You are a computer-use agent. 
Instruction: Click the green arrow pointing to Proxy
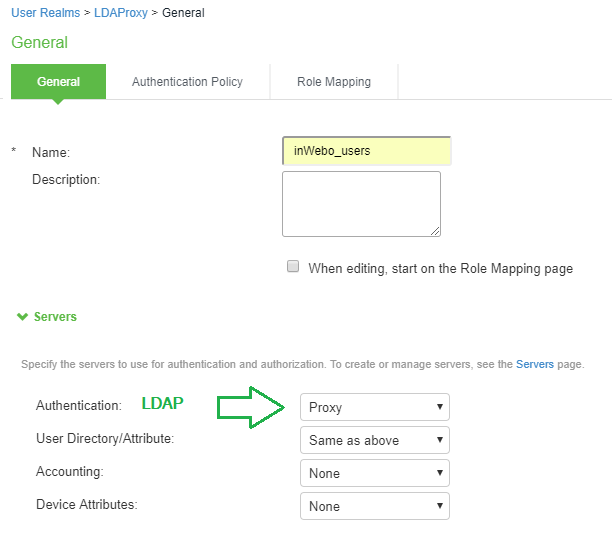click(250, 406)
